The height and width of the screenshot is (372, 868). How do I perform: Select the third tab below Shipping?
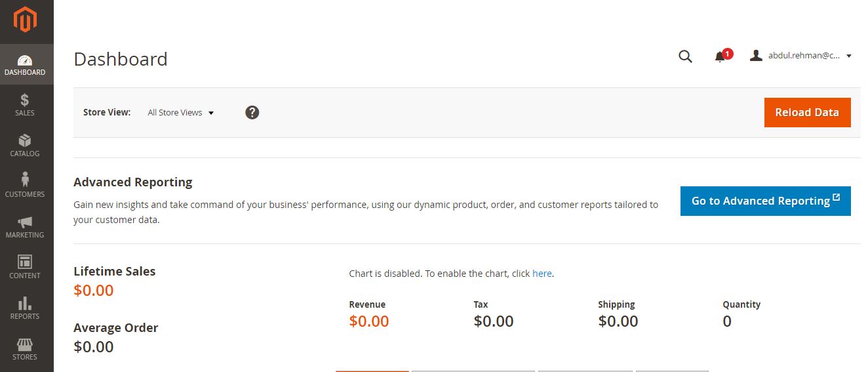tap(585, 371)
